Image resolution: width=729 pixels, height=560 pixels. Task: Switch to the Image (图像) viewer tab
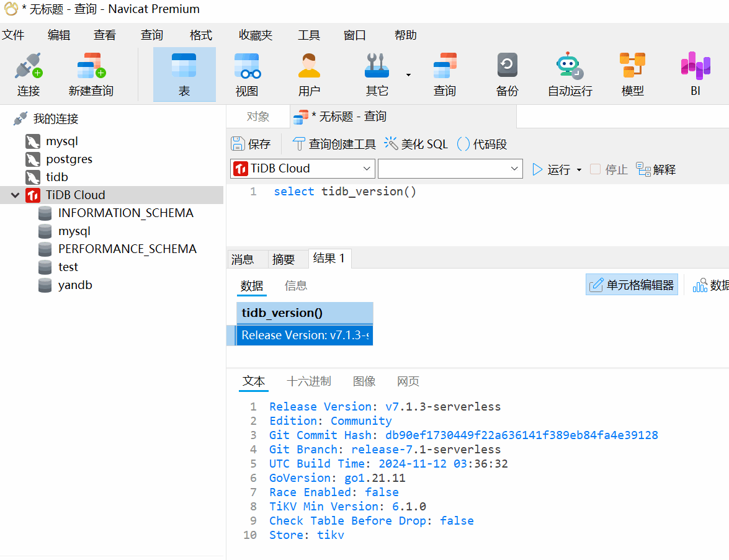click(364, 381)
